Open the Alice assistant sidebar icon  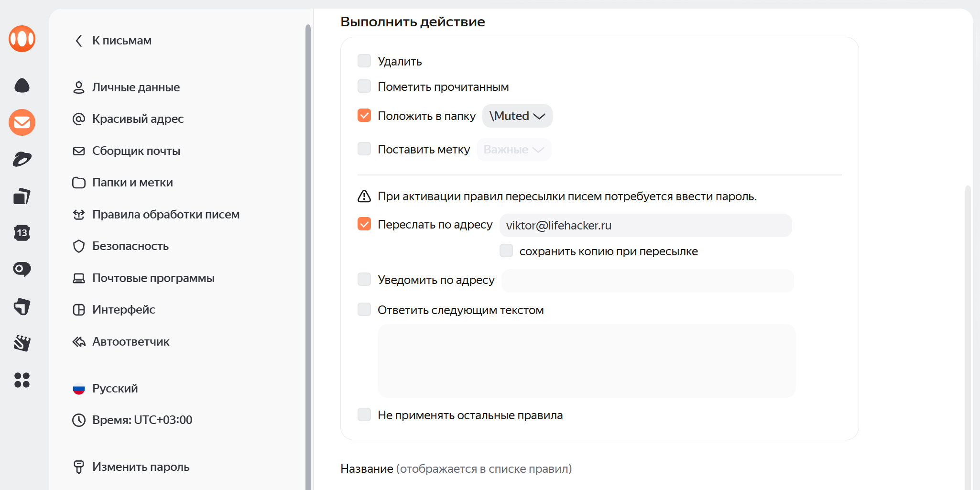coord(22,86)
